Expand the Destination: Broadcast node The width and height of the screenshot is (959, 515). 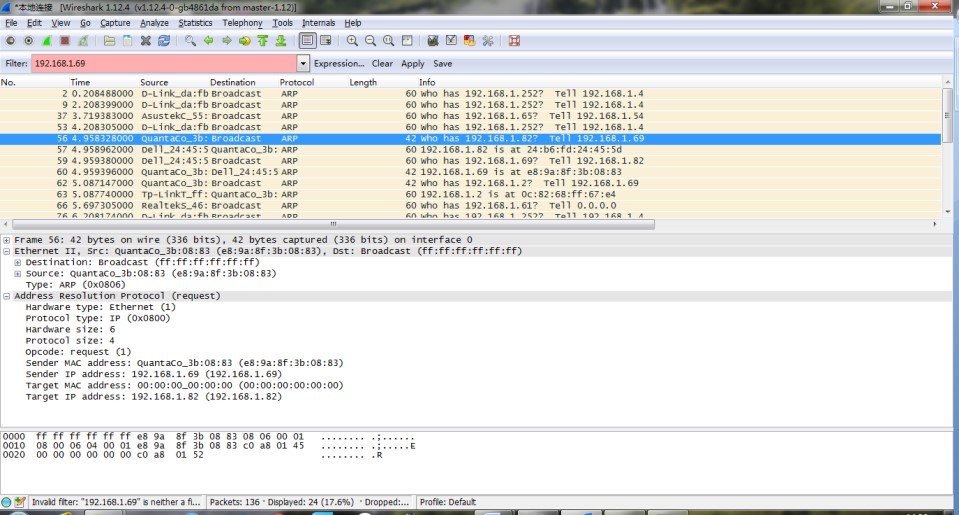click(x=18, y=262)
